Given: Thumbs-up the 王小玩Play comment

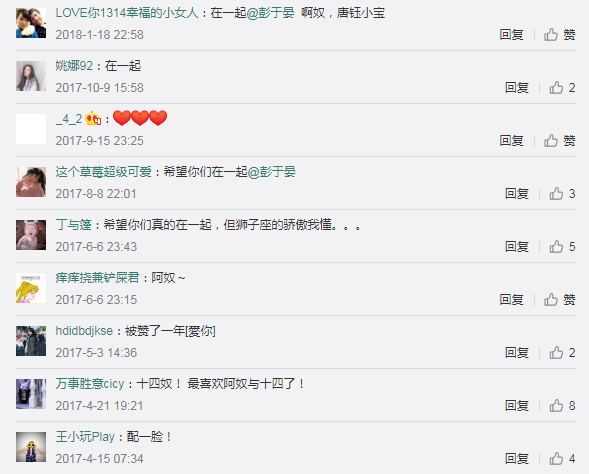Looking at the screenshot, I should pos(562,459).
